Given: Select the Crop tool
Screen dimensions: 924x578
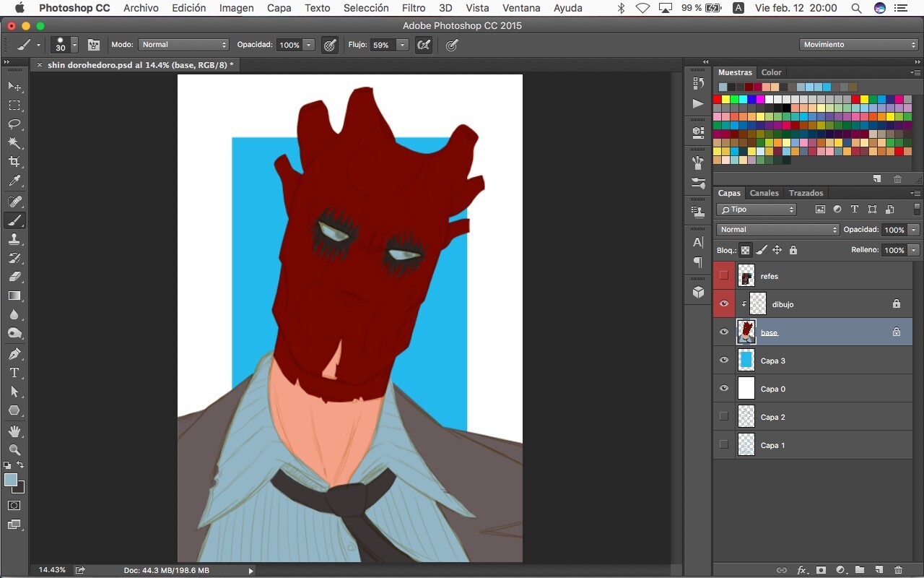Looking at the screenshot, I should click(14, 162).
